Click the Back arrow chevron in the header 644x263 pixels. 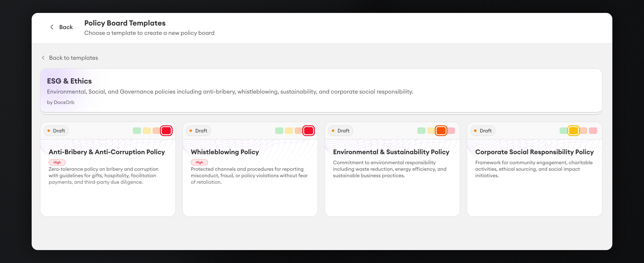52,27
